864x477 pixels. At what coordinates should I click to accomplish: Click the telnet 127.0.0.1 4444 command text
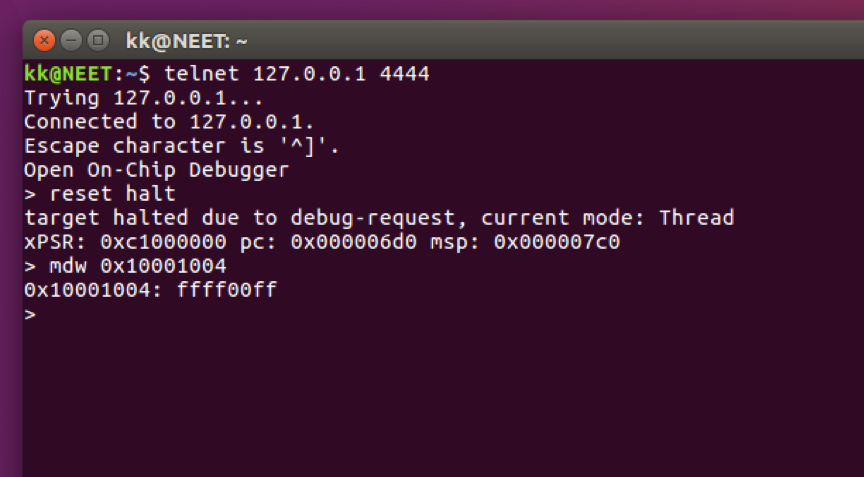click(x=296, y=73)
